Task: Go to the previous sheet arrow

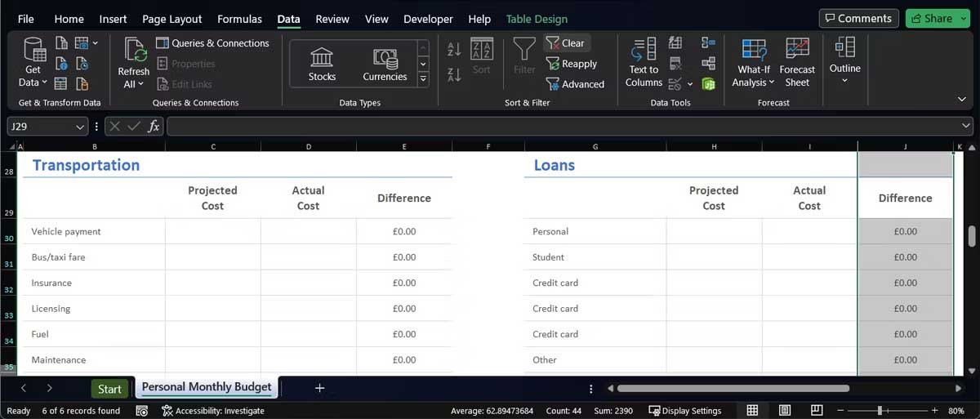Action: [x=23, y=388]
